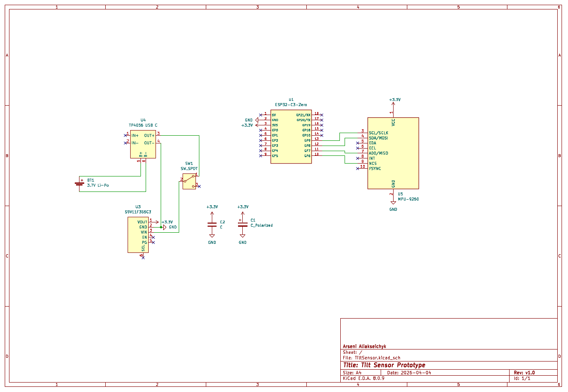Select the polarized capacitor C1 symbol

pyautogui.click(x=242, y=224)
